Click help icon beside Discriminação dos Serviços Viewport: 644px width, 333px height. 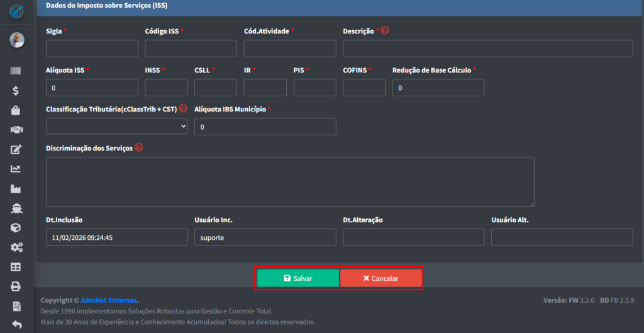click(x=139, y=148)
